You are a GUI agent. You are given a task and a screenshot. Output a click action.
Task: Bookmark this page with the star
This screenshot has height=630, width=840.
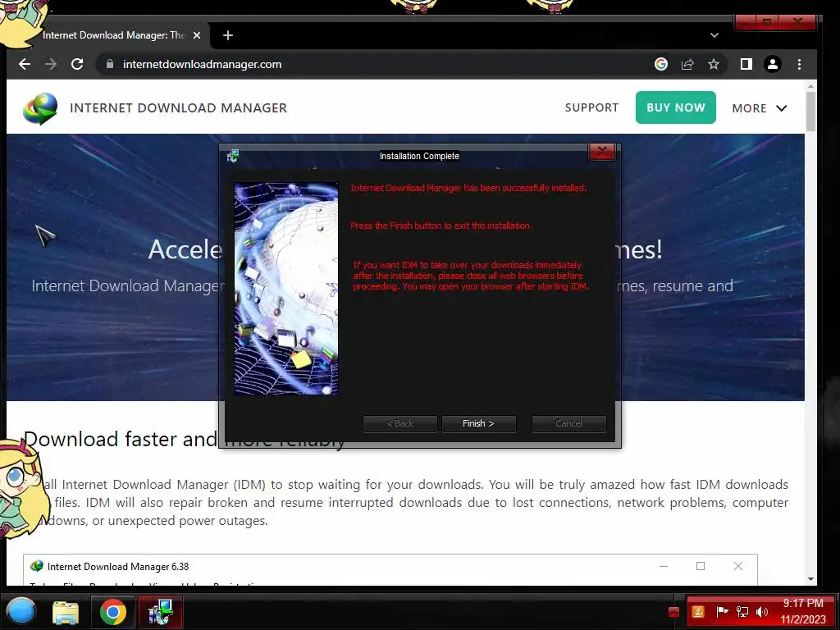click(x=714, y=64)
